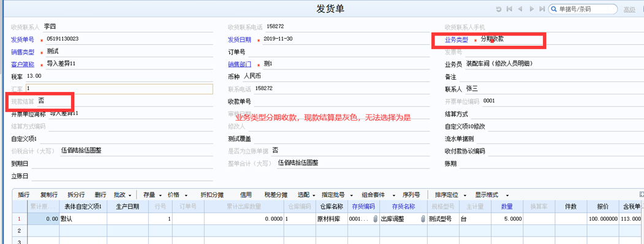Click the 人民币 currency value
This screenshot has height=244, width=644.
(252, 76)
